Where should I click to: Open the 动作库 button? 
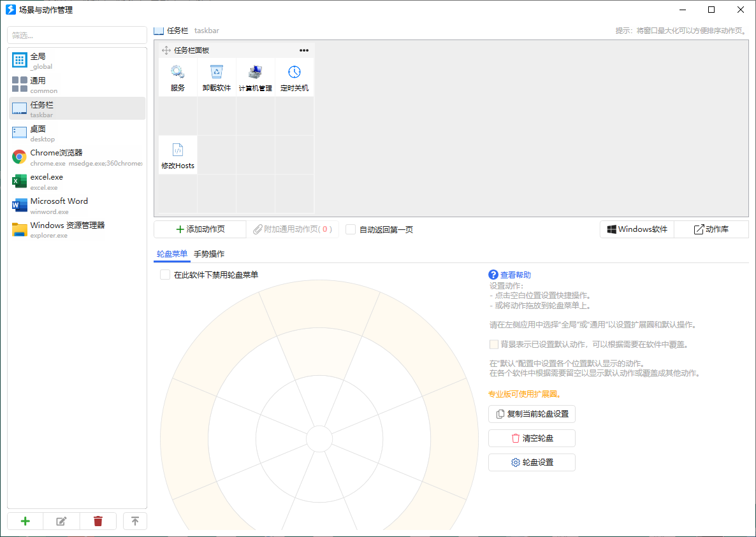(x=711, y=229)
